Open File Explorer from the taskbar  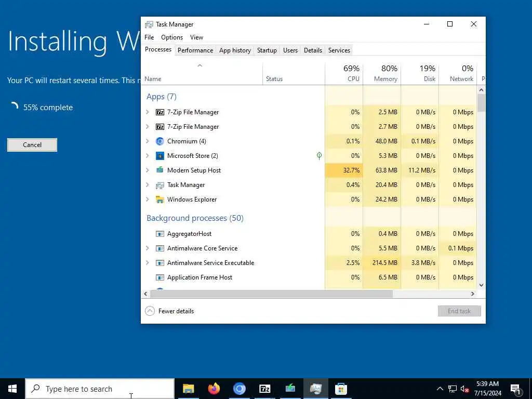point(188,389)
